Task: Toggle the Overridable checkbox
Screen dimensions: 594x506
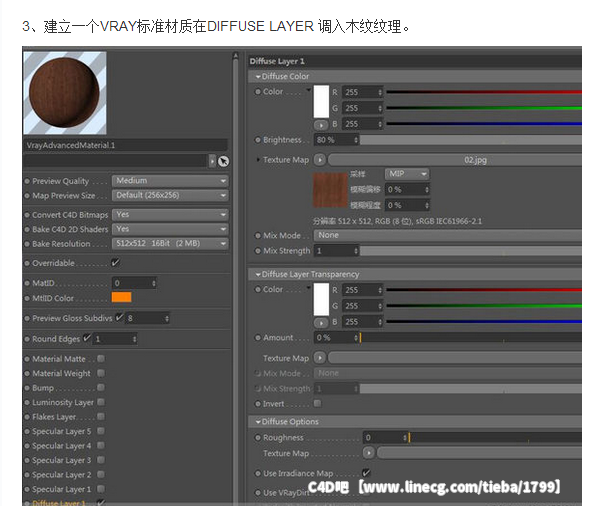Action: [x=116, y=262]
